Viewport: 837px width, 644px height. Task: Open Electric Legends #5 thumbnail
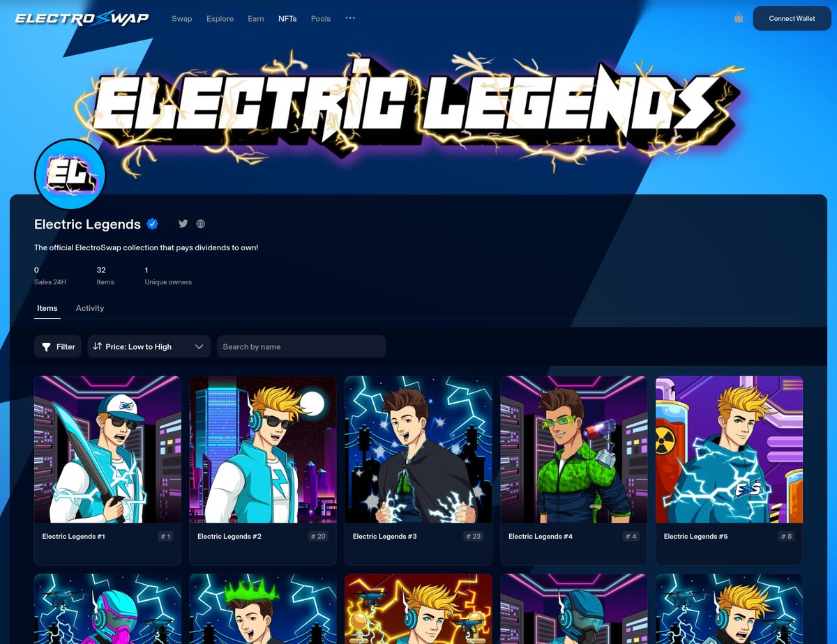point(730,450)
